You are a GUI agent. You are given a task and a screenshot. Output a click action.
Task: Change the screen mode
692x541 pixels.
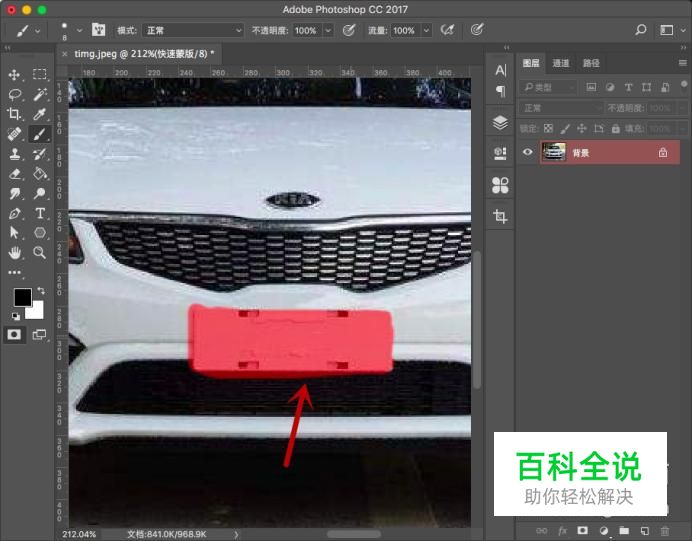(40, 334)
